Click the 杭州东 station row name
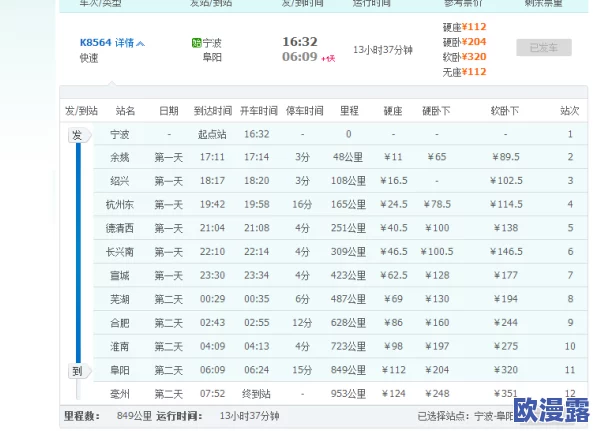This screenshot has width=594, height=431. pyautogui.click(x=120, y=205)
